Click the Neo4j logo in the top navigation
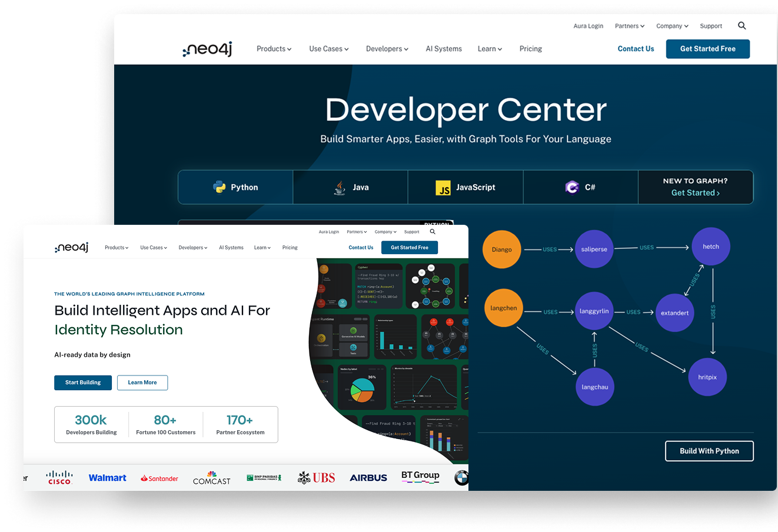 pos(207,50)
